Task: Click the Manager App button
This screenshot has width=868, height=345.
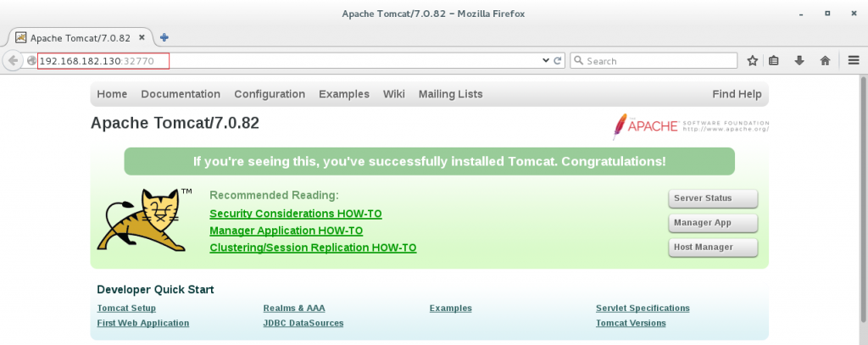Action: 713,223
